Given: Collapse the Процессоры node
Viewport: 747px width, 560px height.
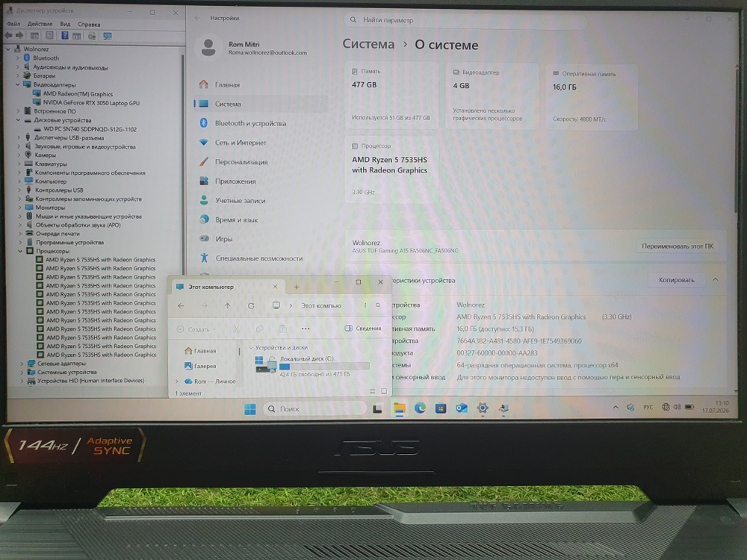Looking at the screenshot, I should click(20, 251).
